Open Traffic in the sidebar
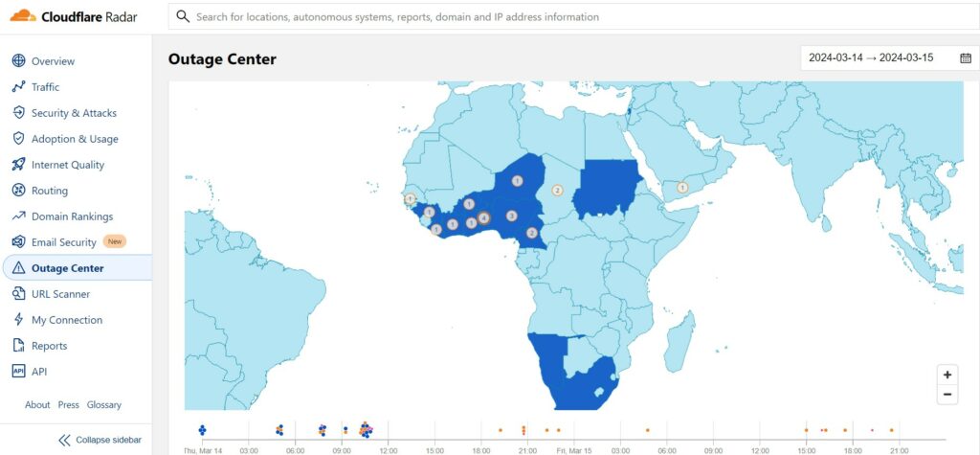 coord(45,87)
